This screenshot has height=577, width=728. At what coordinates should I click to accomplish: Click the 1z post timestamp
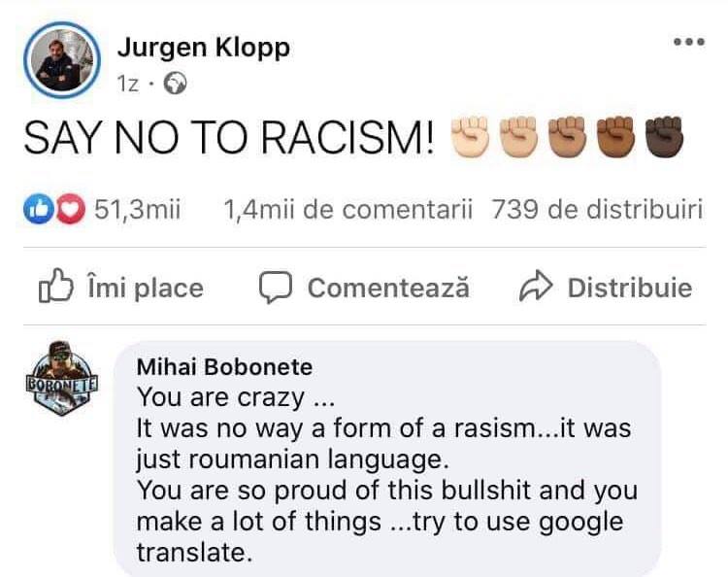(x=128, y=85)
